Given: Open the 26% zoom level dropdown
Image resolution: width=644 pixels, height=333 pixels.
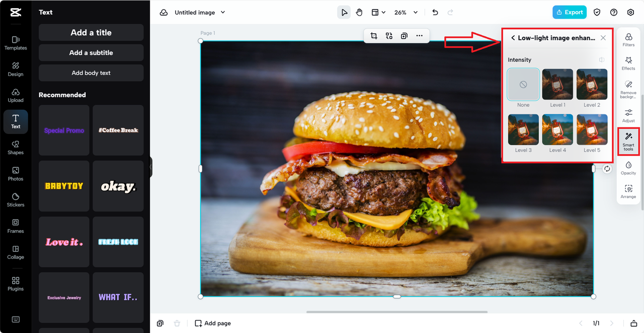Looking at the screenshot, I should 406,13.
